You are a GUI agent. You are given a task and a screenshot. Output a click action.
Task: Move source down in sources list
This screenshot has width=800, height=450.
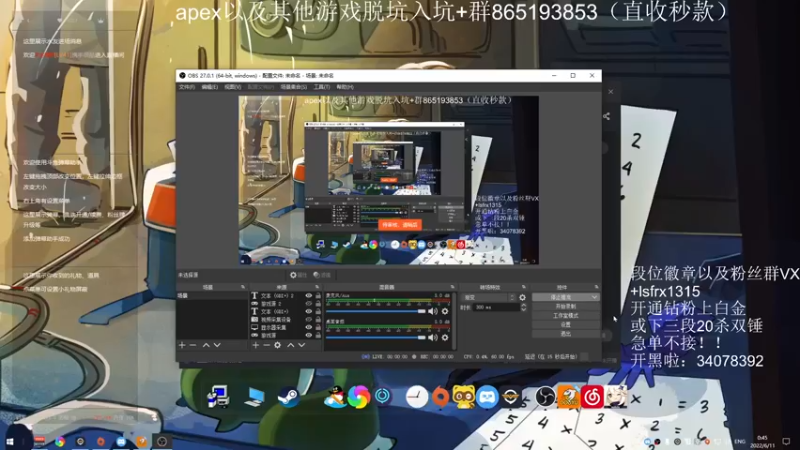[x=302, y=345]
